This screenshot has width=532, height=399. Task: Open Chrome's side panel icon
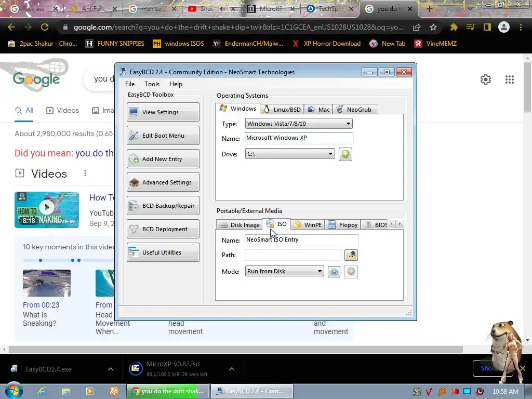(487, 27)
